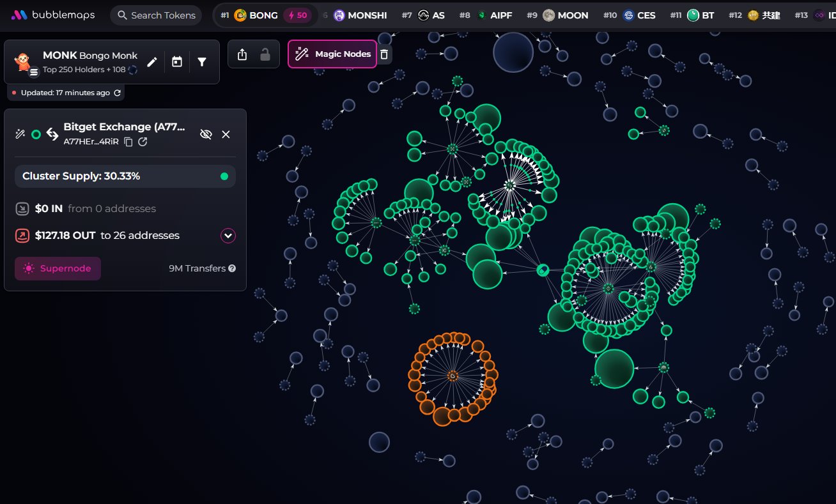The width and height of the screenshot is (836, 504).
Task: Open the calendar history icon
Action: coord(177,62)
